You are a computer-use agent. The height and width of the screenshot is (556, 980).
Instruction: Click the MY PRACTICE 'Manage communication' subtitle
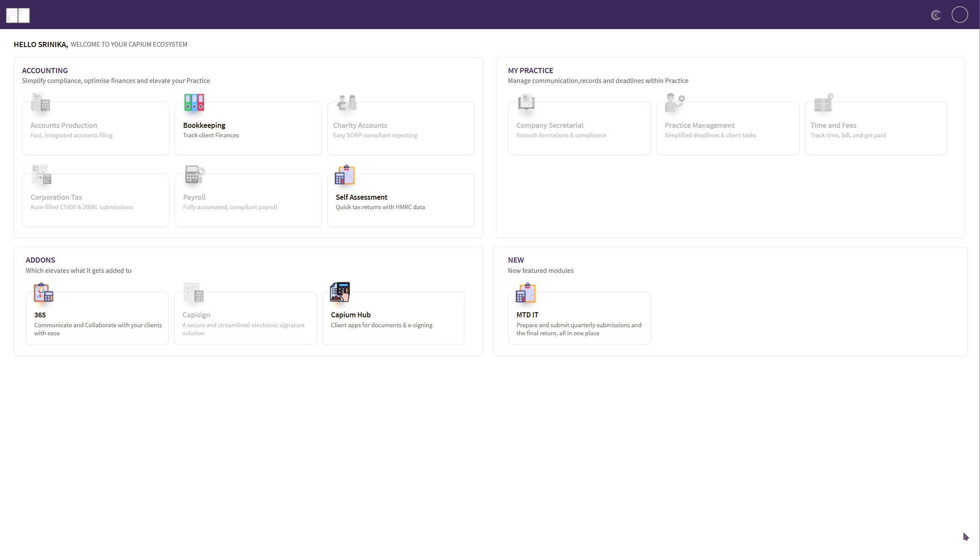(x=598, y=81)
